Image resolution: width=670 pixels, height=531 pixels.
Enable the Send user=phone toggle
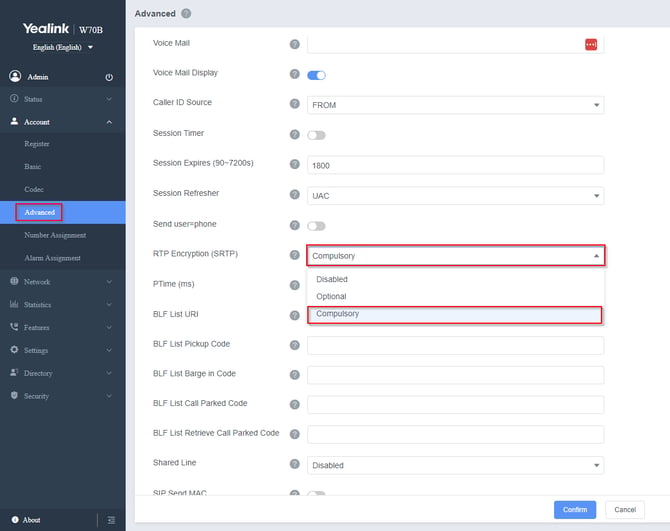pos(316,226)
